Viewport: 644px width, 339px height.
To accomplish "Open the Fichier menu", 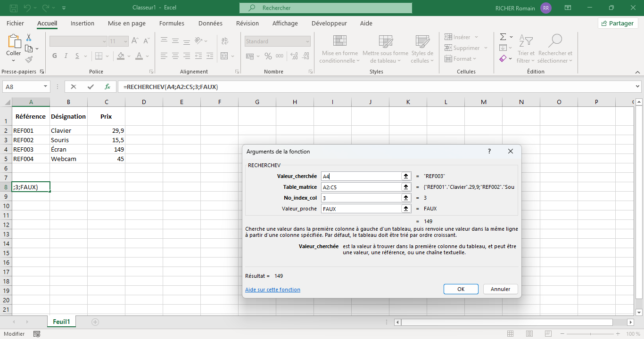I will (16, 23).
